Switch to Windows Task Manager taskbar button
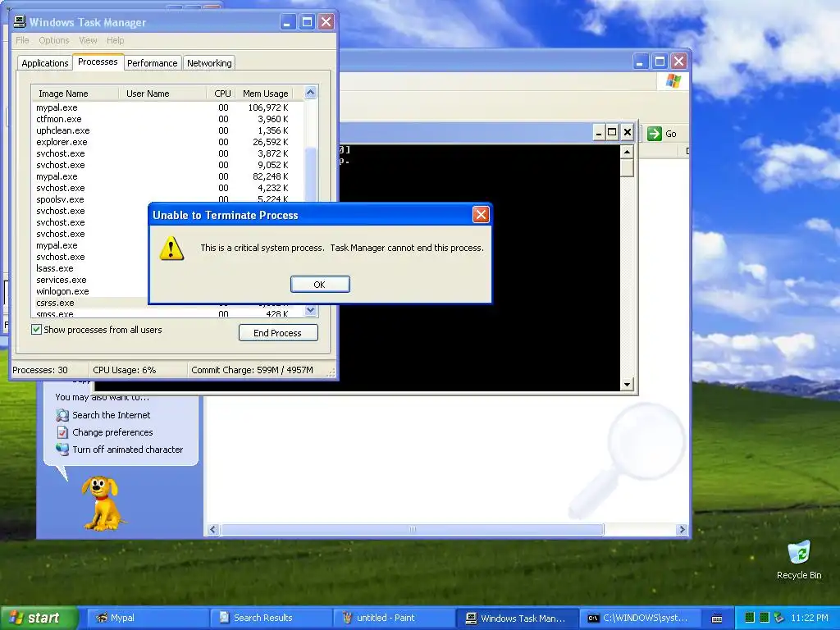The height and width of the screenshot is (630, 840). point(517,618)
